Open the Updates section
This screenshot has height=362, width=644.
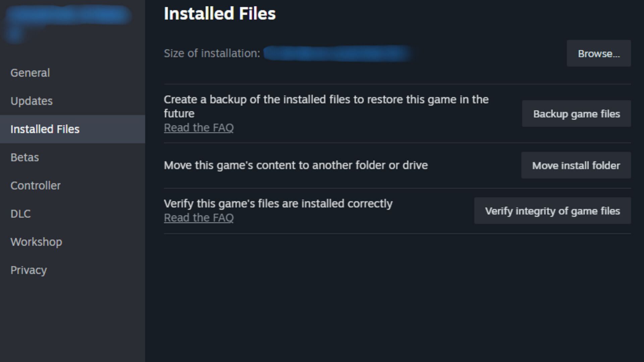32,101
